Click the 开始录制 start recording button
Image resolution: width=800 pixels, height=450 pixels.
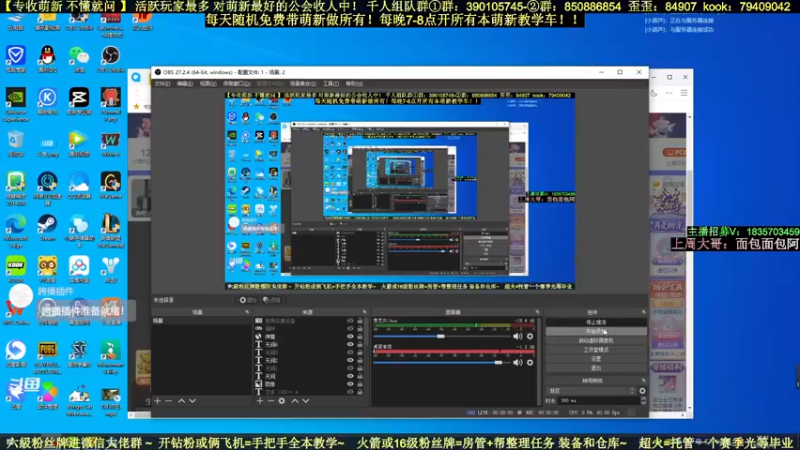coord(596,332)
